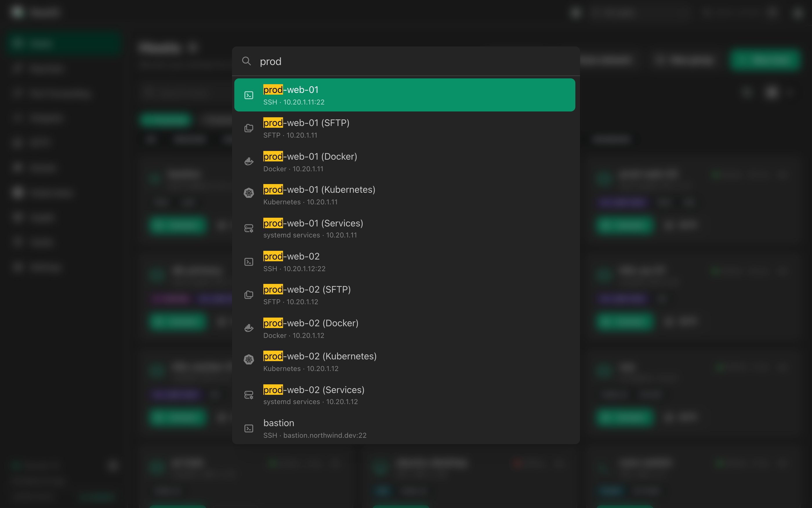Select the prod-web-01 (SFTP) result
This screenshot has height=508, width=812.
tap(405, 128)
